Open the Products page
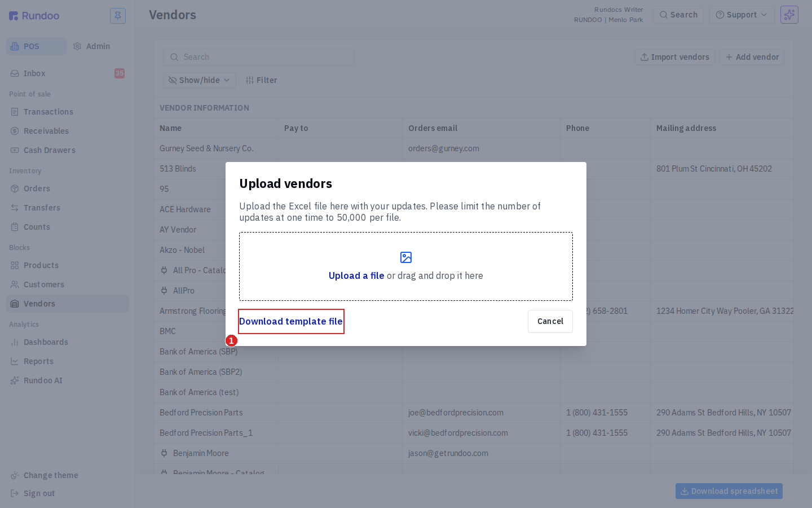 67,265
